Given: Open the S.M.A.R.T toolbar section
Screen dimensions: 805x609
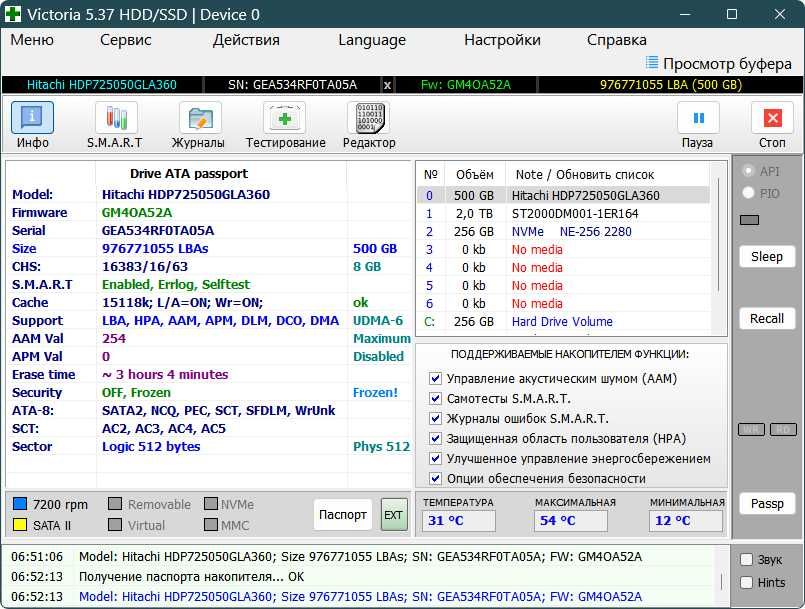Looking at the screenshot, I should (x=116, y=125).
